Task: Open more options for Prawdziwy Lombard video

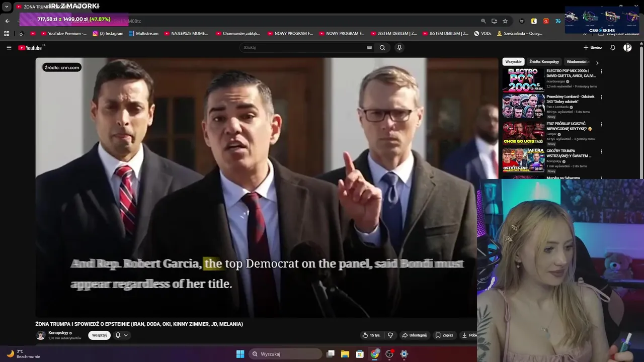Action: point(601,97)
